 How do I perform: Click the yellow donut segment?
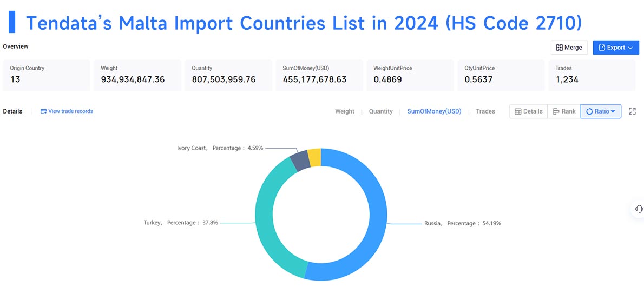click(314, 158)
